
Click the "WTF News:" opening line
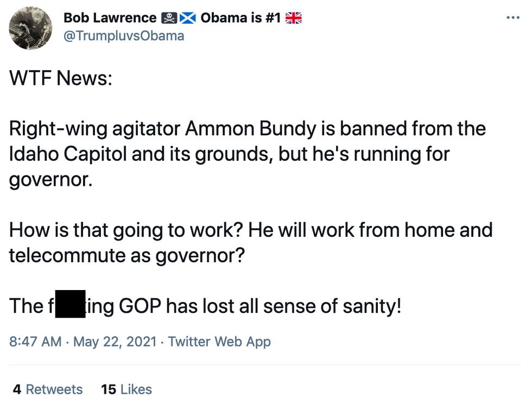coord(61,79)
